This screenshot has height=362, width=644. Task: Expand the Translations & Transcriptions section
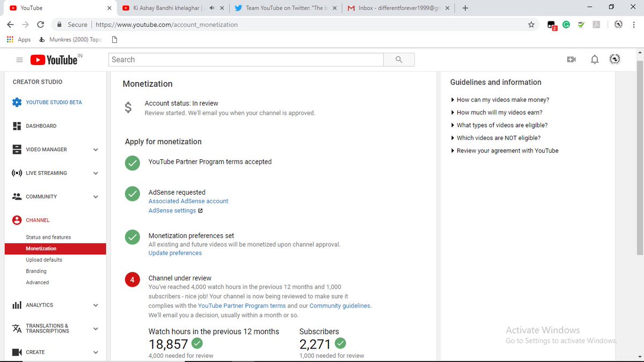(96, 329)
